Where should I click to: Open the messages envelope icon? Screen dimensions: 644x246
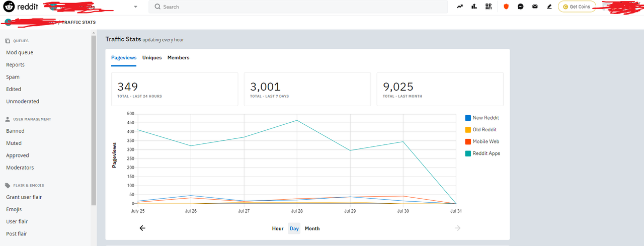[x=535, y=7]
